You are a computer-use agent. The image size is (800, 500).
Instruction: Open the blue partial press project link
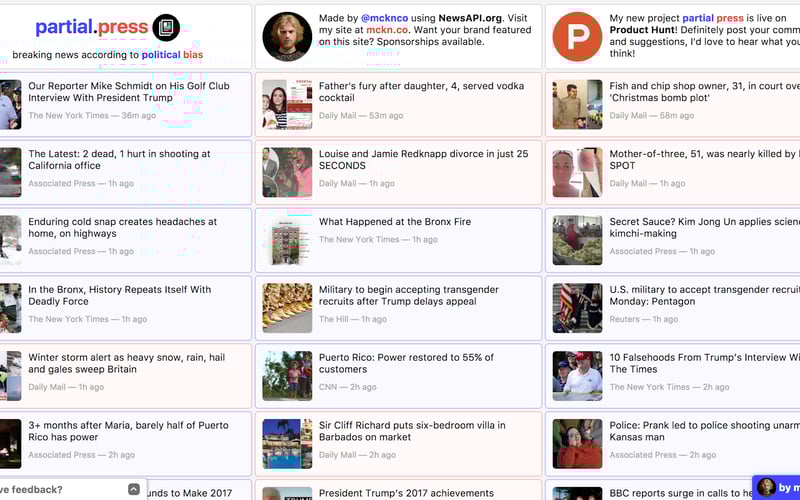click(713, 18)
